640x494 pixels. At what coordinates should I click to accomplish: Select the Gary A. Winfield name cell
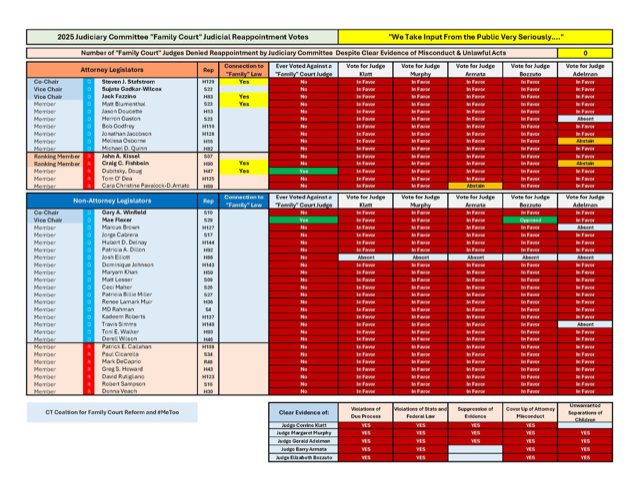124,212
